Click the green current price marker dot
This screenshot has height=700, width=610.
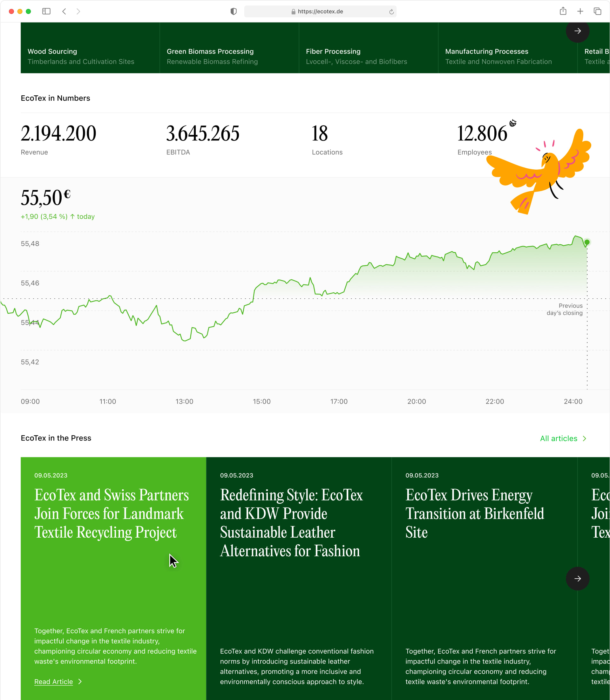point(587,242)
